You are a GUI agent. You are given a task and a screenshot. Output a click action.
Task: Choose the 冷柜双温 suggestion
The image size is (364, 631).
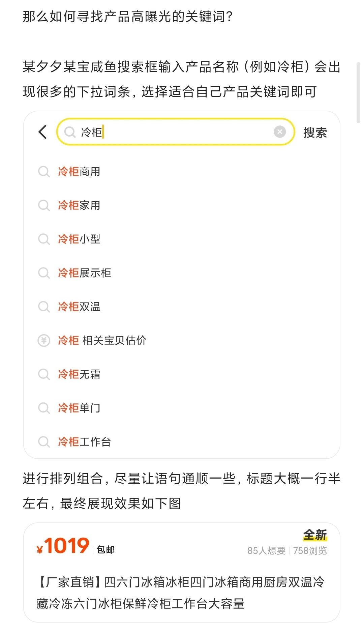(79, 307)
